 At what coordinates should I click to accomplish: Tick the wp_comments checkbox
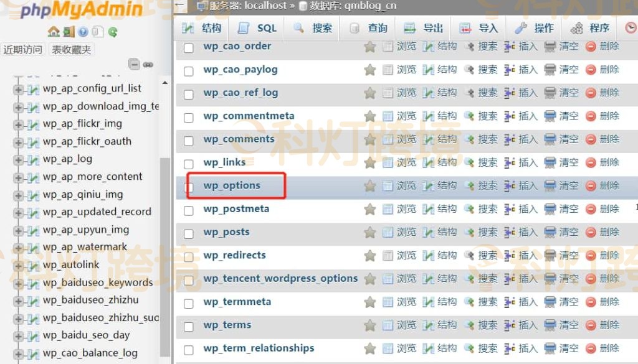188,141
